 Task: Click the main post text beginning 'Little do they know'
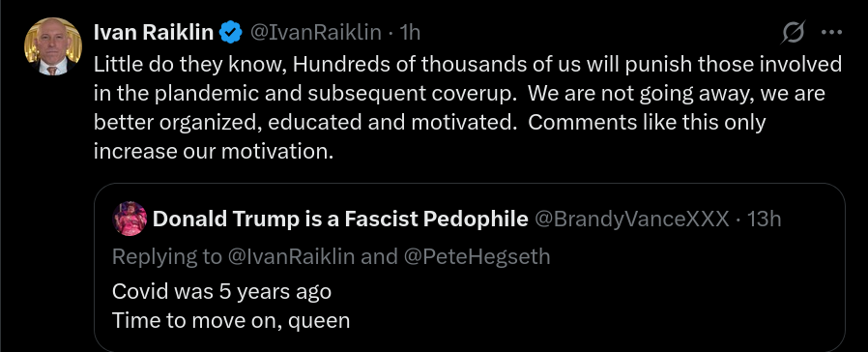coord(468,107)
